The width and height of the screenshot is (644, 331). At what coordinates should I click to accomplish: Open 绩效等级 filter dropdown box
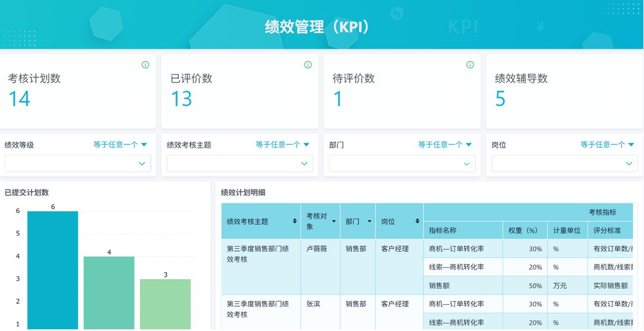tap(78, 164)
